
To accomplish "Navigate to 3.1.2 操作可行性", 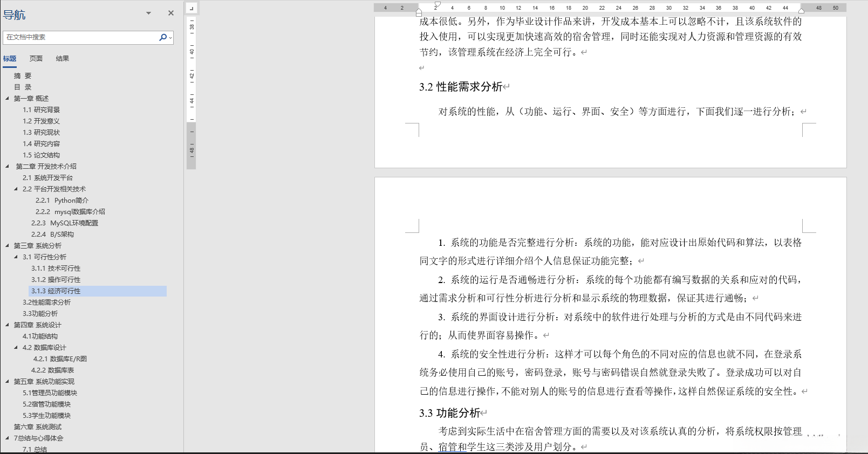I will [56, 280].
